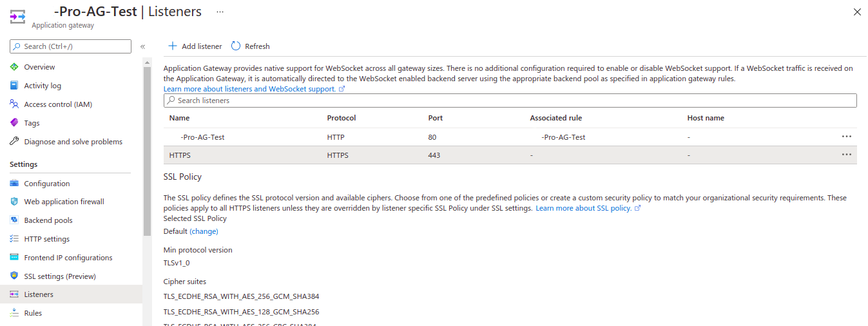The width and height of the screenshot is (868, 326).
Task: Click the Associated rule column header
Action: [x=556, y=118]
